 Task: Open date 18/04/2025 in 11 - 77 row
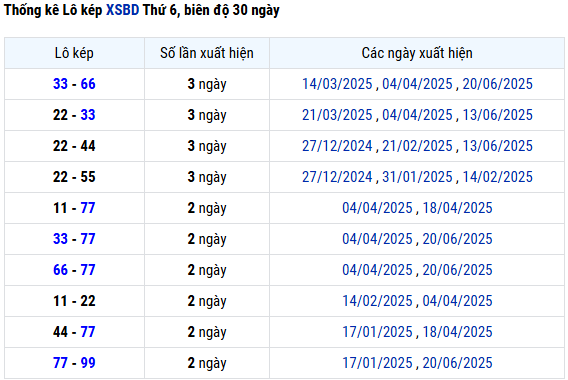[458, 208]
